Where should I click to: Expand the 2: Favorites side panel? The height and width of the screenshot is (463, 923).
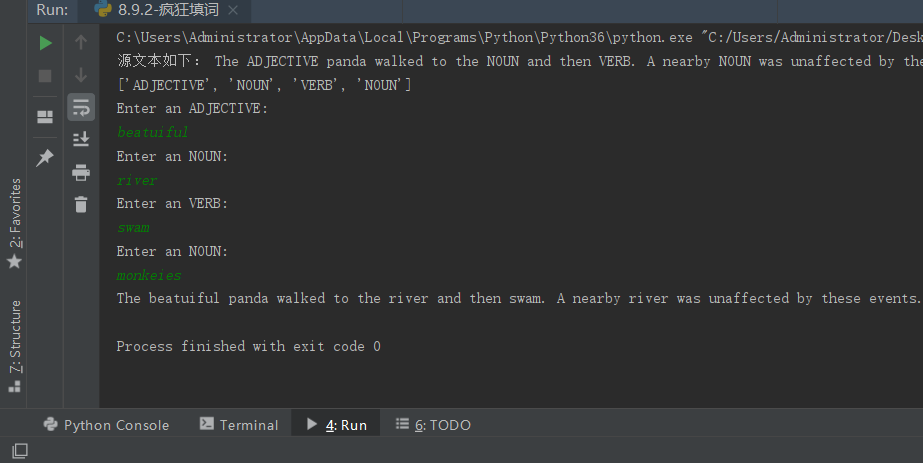(14, 222)
